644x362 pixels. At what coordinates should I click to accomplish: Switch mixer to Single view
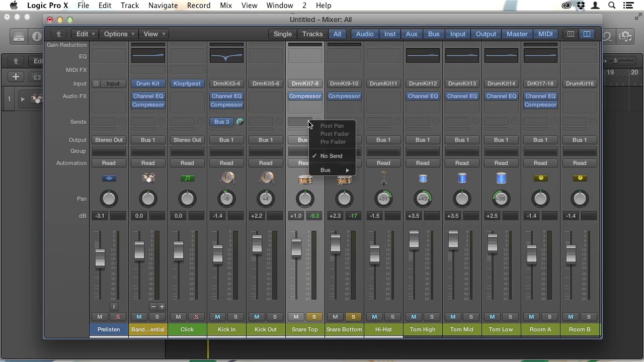(x=283, y=34)
